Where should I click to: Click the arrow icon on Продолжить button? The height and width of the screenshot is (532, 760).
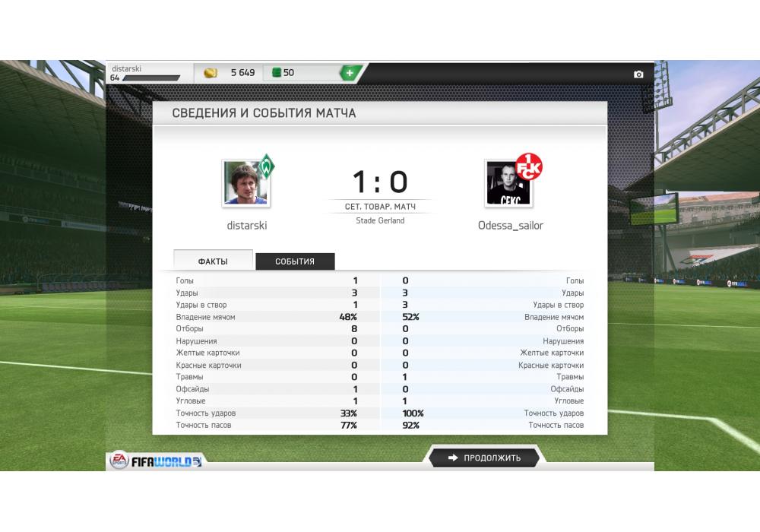(453, 458)
